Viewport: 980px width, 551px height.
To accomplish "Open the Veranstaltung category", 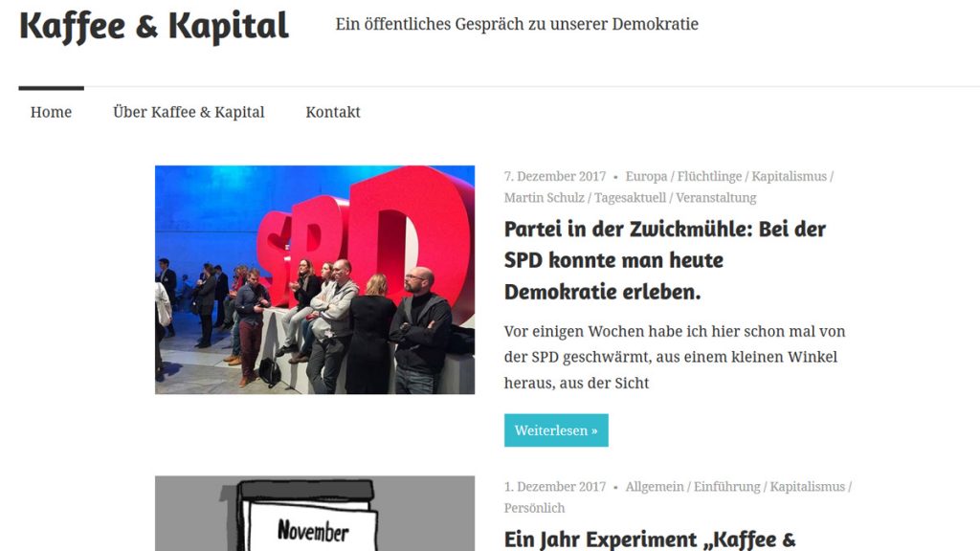I will 716,197.
